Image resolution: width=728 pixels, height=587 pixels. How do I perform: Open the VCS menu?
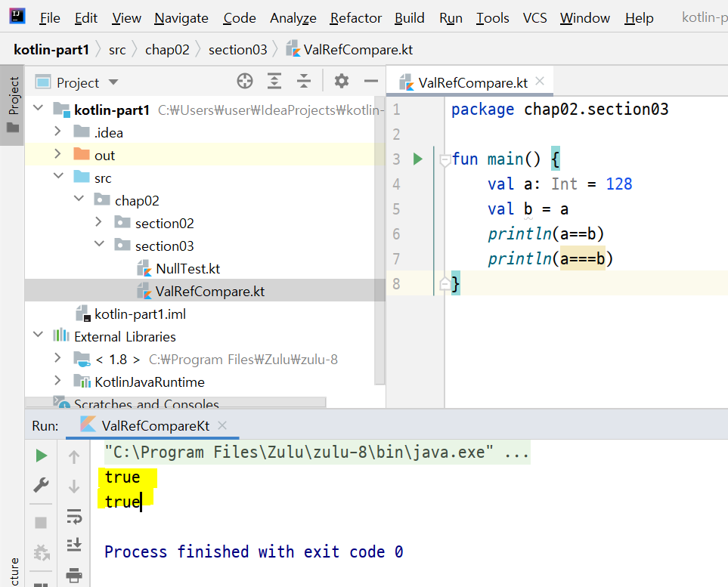click(x=535, y=18)
